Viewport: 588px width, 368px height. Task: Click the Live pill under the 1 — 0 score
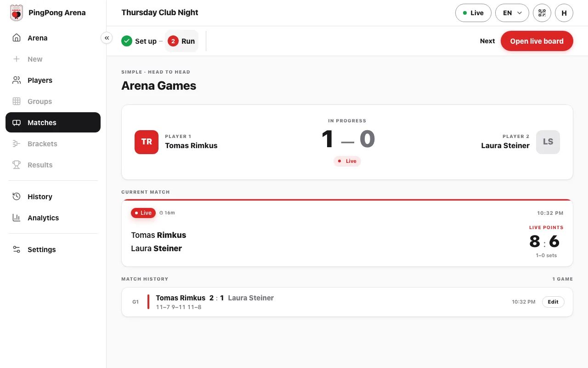point(347,161)
